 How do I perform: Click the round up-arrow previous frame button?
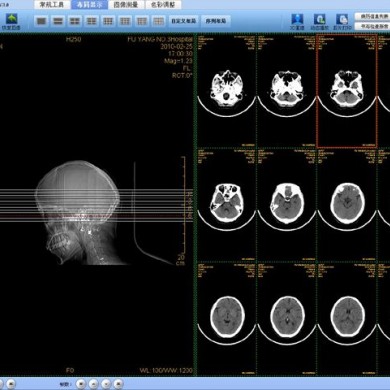tap(93, 384)
